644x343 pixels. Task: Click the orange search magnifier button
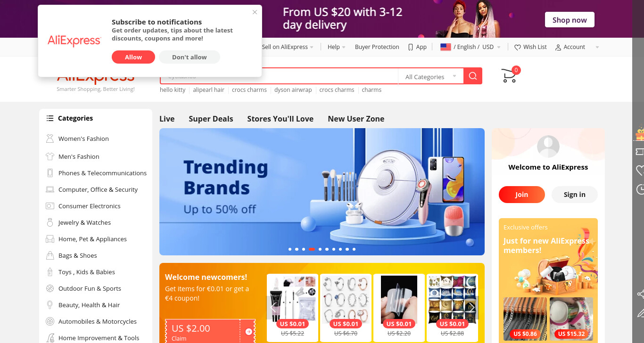(473, 76)
